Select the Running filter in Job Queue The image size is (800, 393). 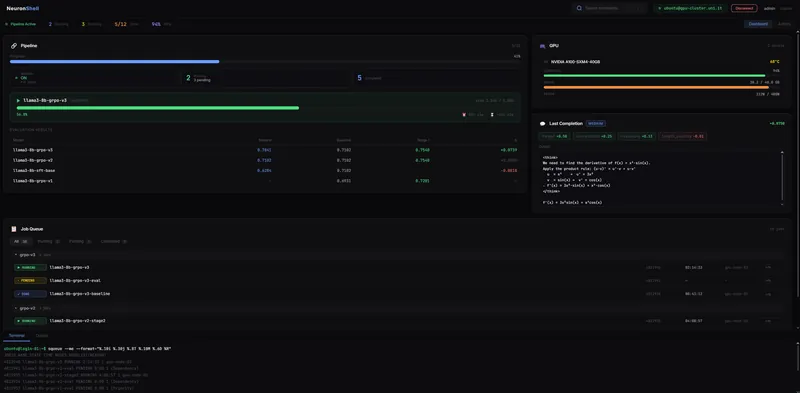pos(48,241)
